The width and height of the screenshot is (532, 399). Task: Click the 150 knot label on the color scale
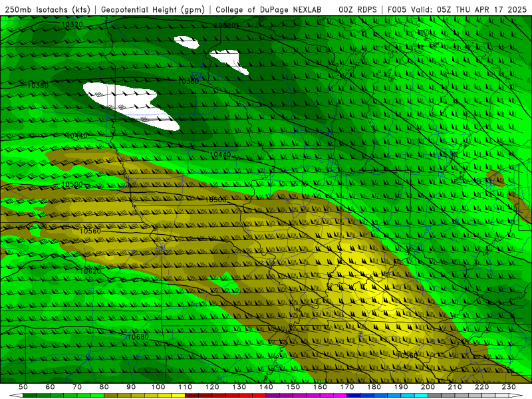[x=293, y=387]
